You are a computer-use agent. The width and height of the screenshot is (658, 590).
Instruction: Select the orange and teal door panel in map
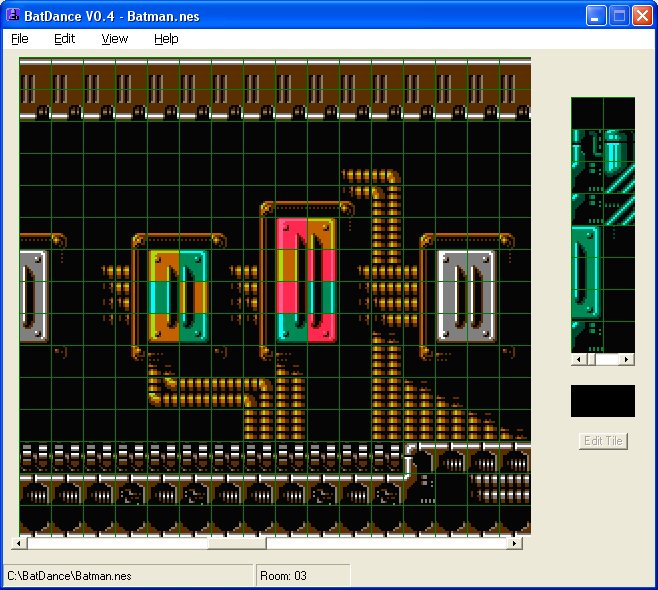179,295
